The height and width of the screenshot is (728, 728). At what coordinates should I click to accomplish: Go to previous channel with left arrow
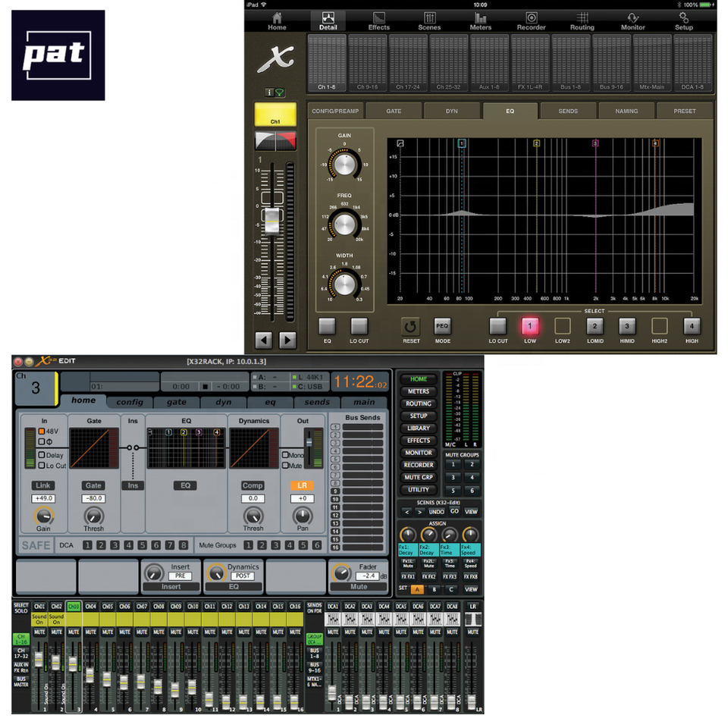264,340
